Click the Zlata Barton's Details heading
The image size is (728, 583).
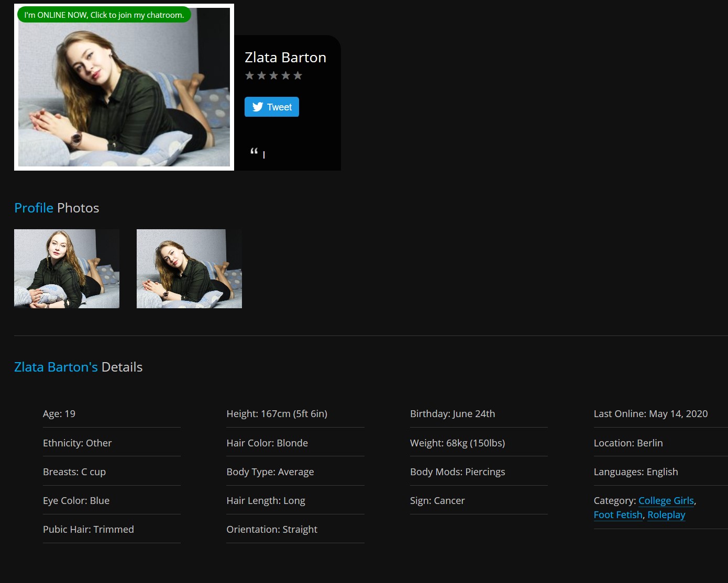79,367
